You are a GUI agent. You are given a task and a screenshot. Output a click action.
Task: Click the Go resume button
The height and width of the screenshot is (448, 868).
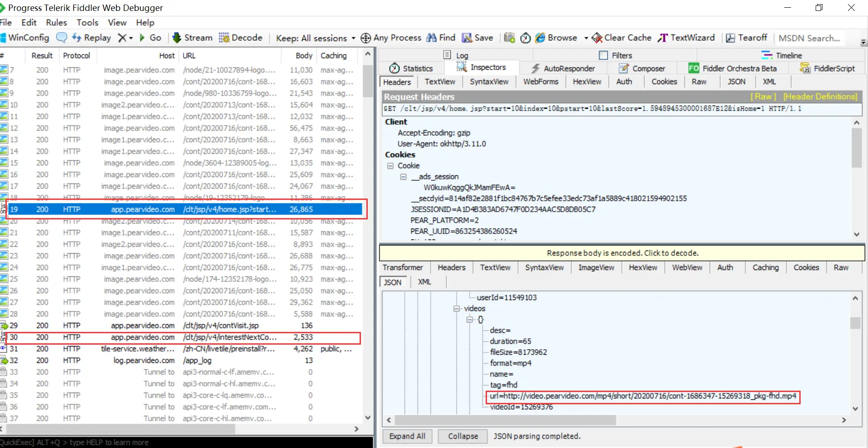point(150,38)
